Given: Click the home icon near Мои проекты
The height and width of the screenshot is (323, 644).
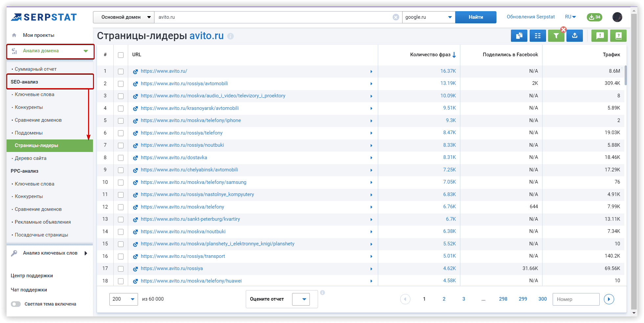Looking at the screenshot, I should 14,35.
